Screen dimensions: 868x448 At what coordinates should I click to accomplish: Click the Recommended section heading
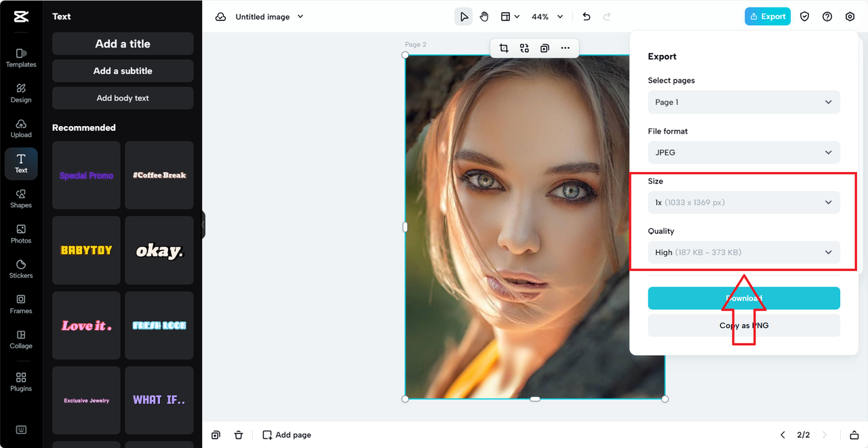[84, 127]
